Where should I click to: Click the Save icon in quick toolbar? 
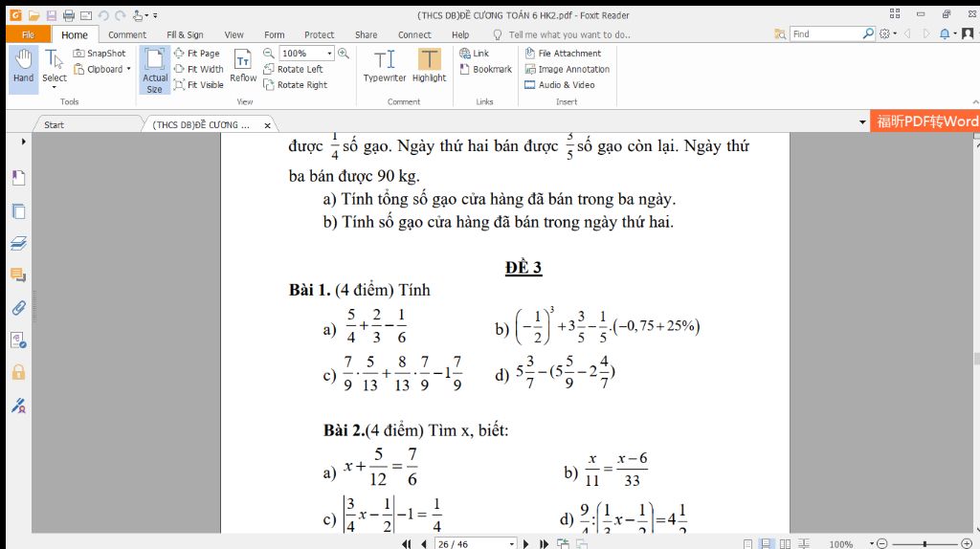coord(52,15)
